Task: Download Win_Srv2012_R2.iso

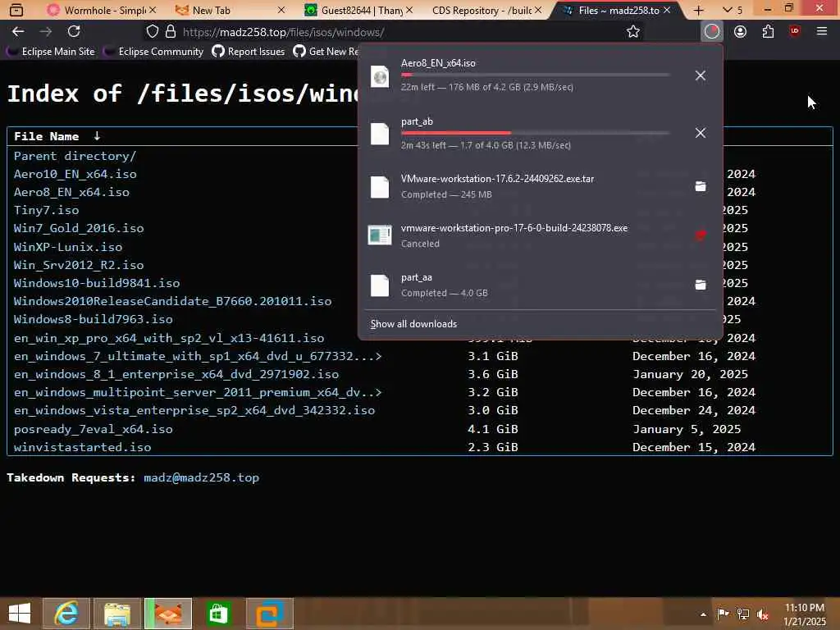Action: coord(79,265)
